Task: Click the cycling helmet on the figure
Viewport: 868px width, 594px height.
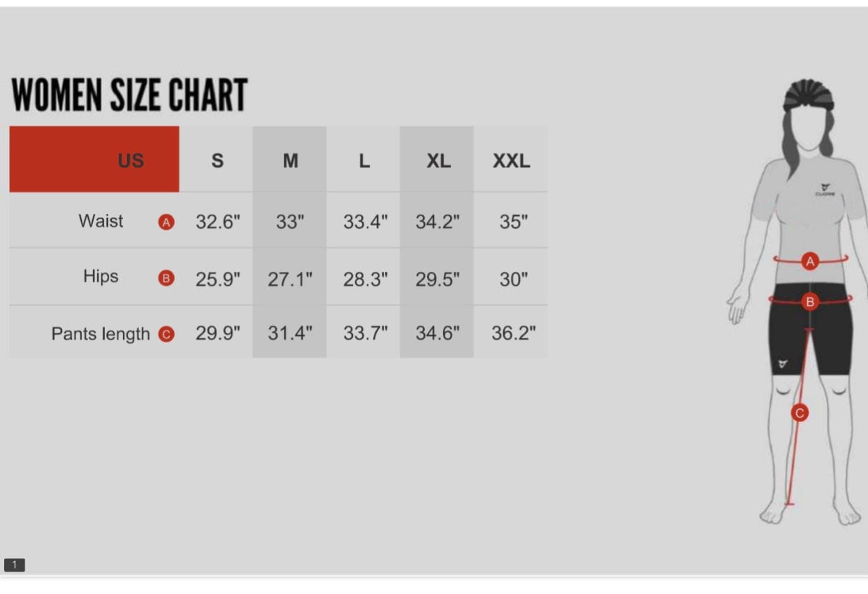Action: [809, 96]
